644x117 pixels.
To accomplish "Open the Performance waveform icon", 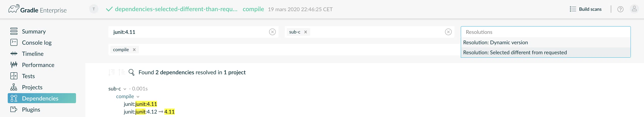I will click(14, 65).
